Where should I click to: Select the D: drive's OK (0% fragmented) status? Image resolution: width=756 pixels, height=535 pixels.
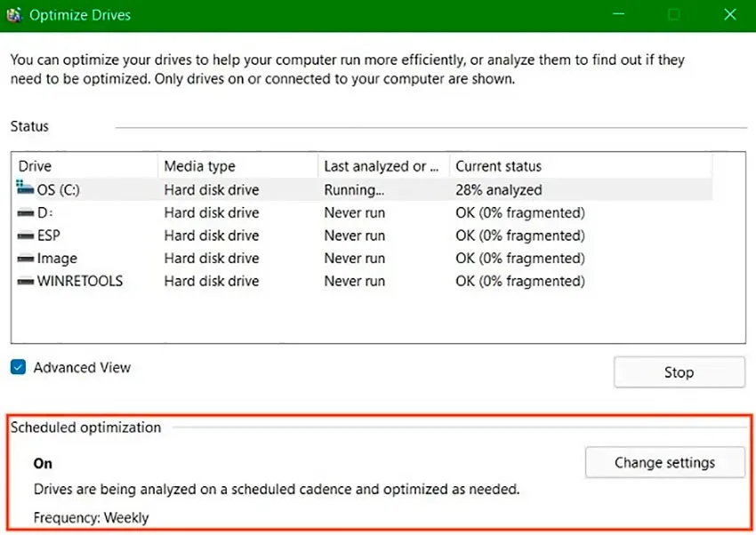click(x=519, y=212)
